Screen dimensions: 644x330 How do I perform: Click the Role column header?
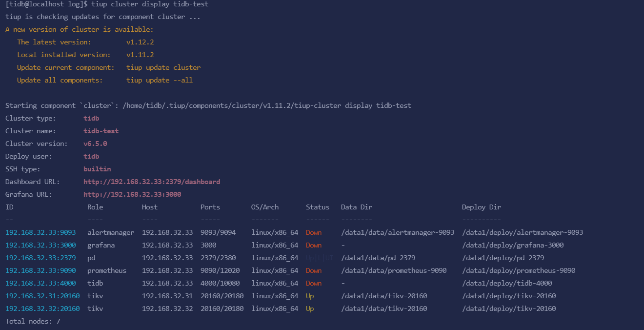[95, 207]
